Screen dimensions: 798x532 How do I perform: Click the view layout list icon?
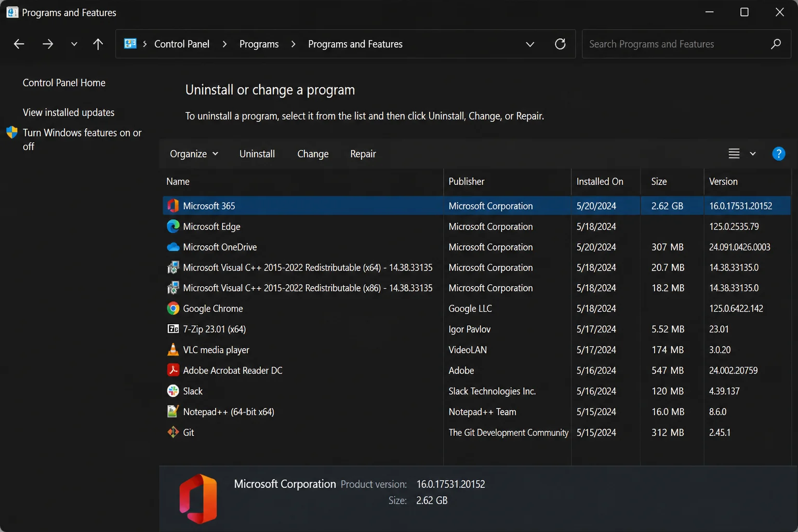(734, 154)
